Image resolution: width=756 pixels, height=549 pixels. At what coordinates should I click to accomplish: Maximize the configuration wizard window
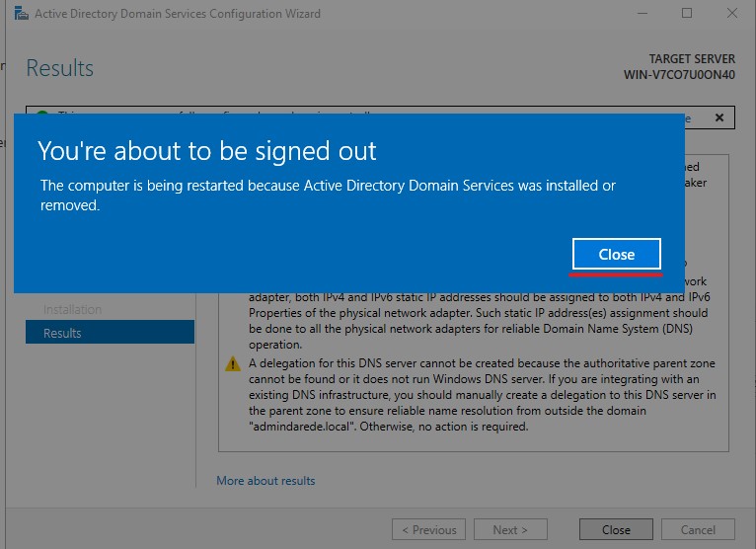[x=687, y=13]
